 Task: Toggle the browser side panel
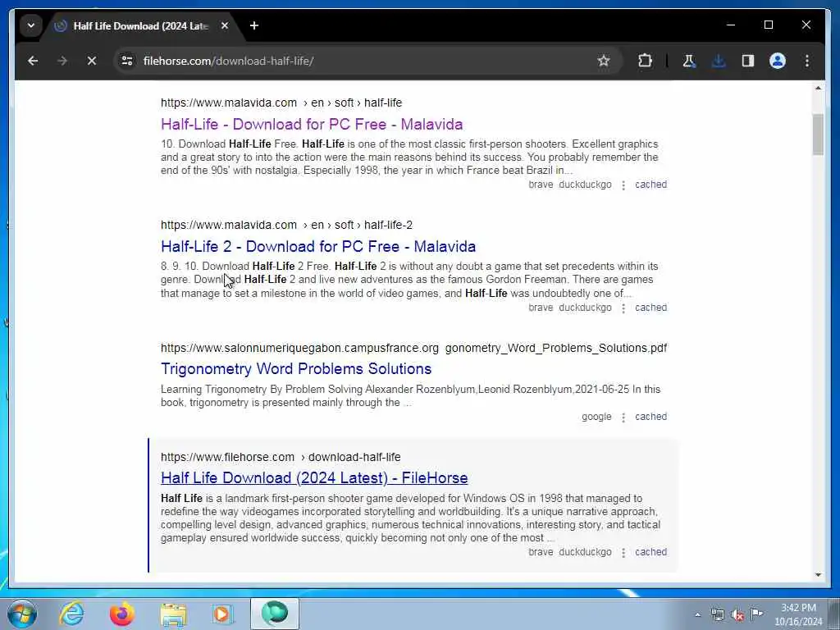coord(748,61)
